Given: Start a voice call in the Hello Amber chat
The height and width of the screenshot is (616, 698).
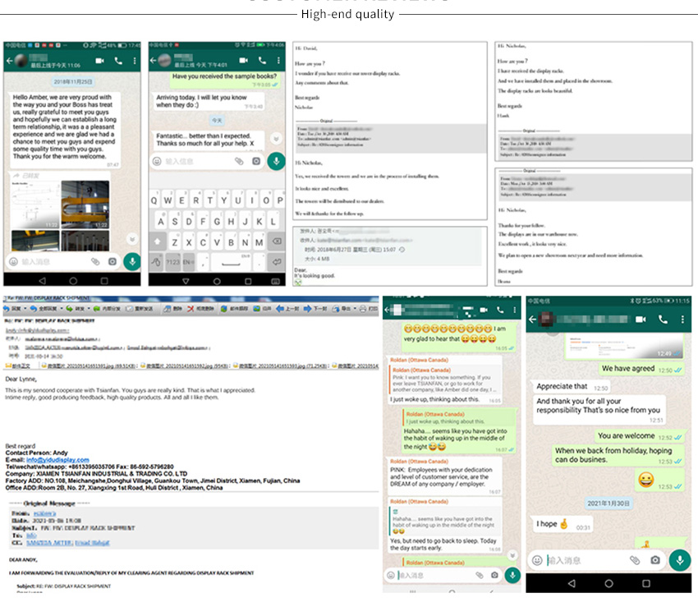Looking at the screenshot, I should pos(118,61).
